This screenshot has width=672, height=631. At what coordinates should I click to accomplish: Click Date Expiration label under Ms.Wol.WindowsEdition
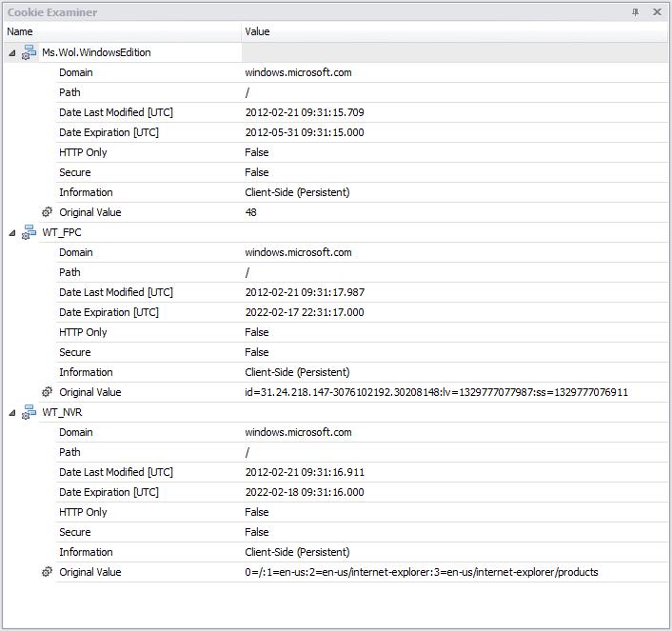pos(109,132)
